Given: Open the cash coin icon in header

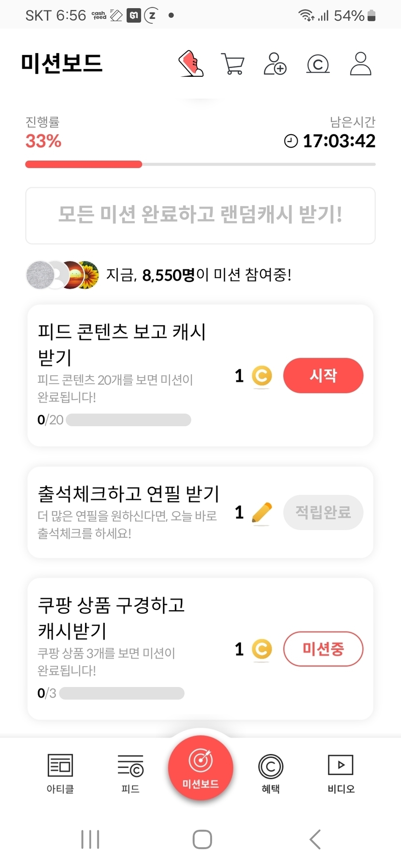Looking at the screenshot, I should [318, 64].
